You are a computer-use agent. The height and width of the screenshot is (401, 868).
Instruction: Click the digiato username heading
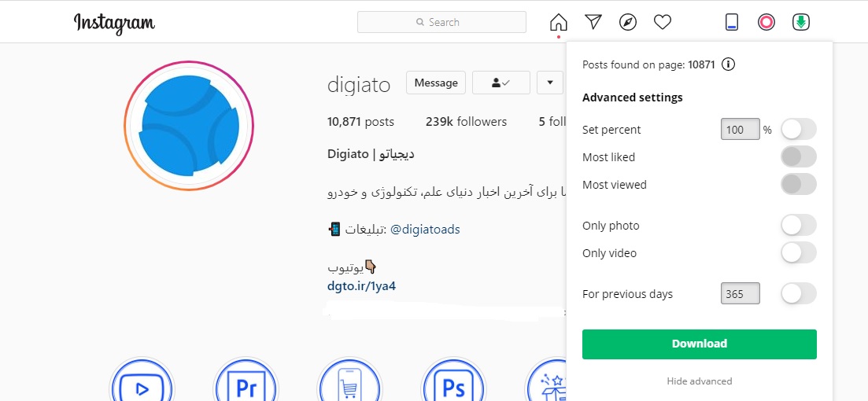pos(359,85)
